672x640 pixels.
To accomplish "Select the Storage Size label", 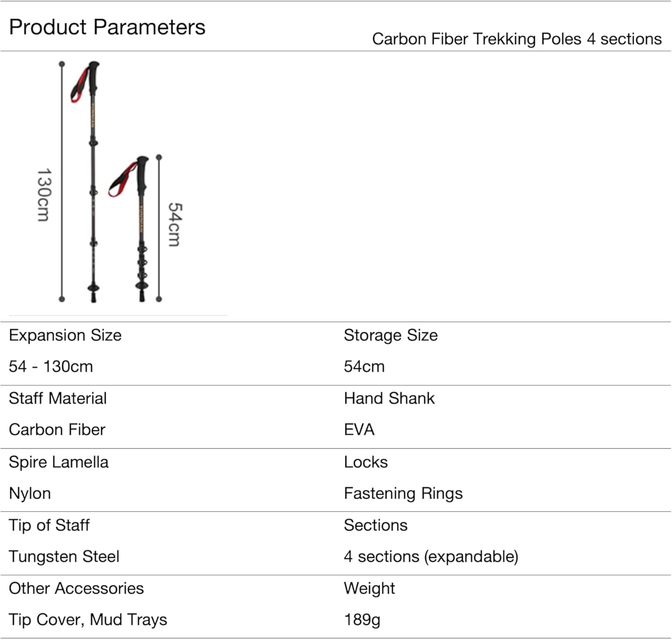I will [x=390, y=335].
